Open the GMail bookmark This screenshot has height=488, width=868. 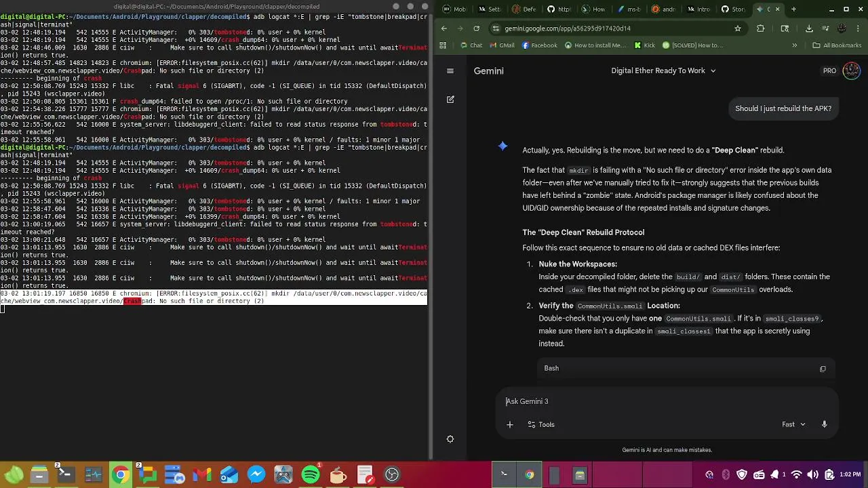[502, 45]
